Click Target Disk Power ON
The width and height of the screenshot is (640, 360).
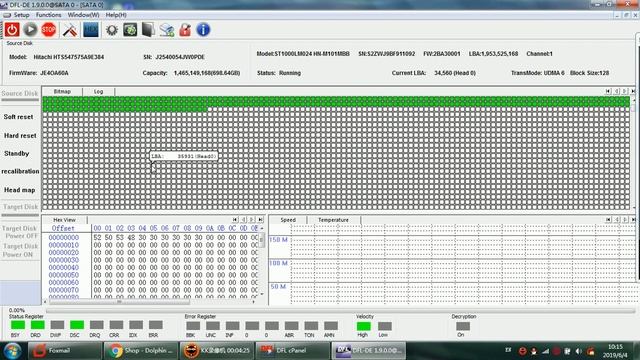pyautogui.click(x=20, y=250)
